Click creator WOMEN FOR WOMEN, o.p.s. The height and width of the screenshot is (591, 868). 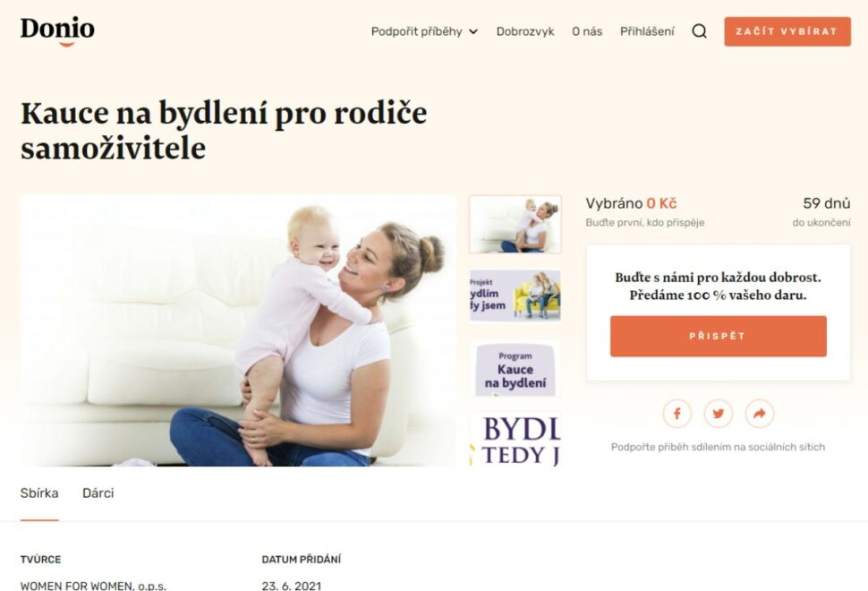(x=93, y=585)
